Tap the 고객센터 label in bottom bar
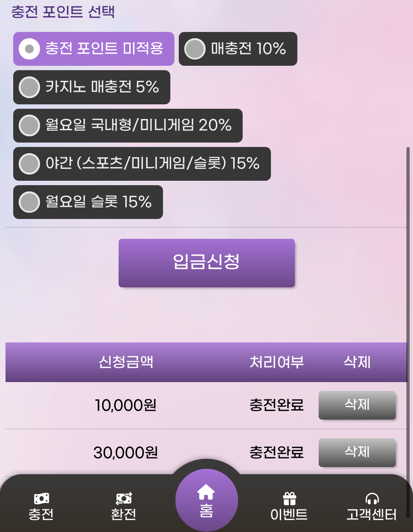 pos(372,514)
